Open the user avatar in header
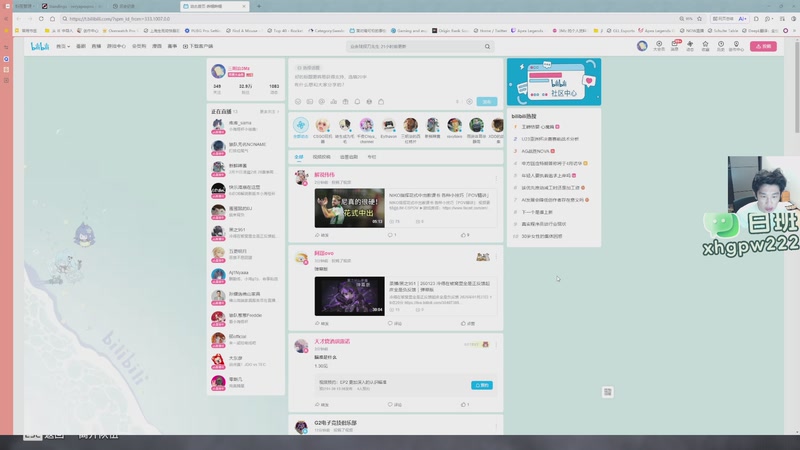800x450 pixels. [642, 46]
